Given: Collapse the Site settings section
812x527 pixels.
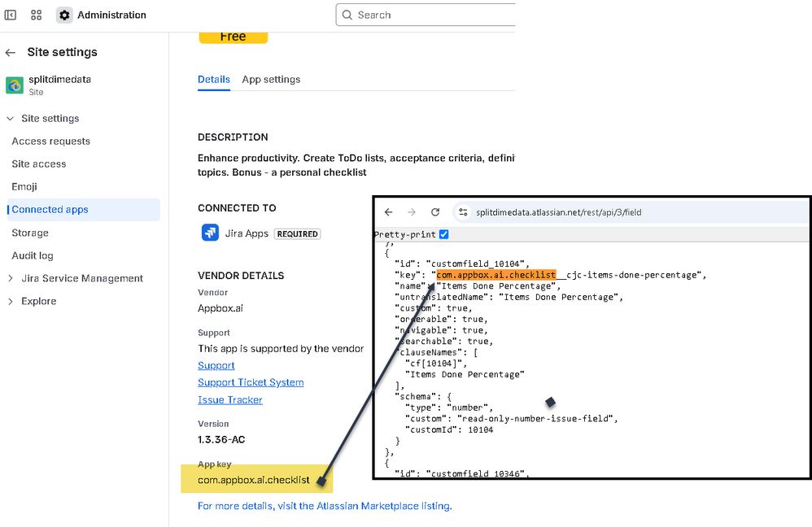Looking at the screenshot, I should point(11,119).
